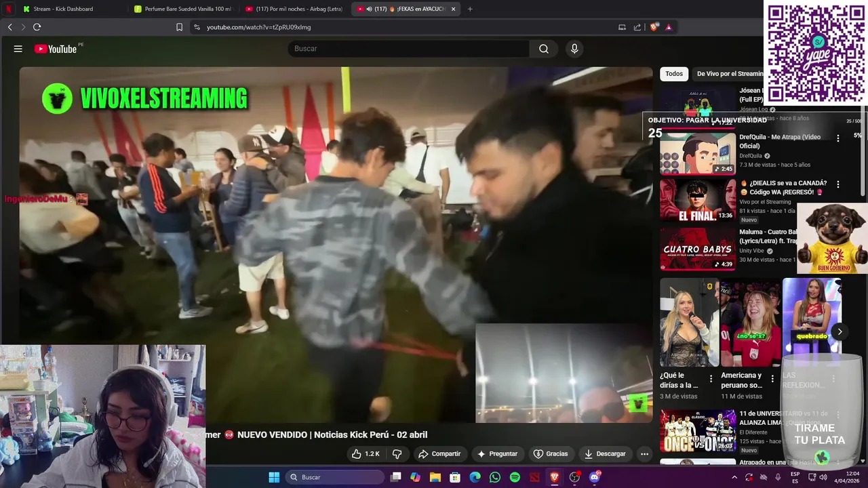Open 'Vivo por el Streaming' channel link
The image size is (868, 488).
(x=765, y=202)
